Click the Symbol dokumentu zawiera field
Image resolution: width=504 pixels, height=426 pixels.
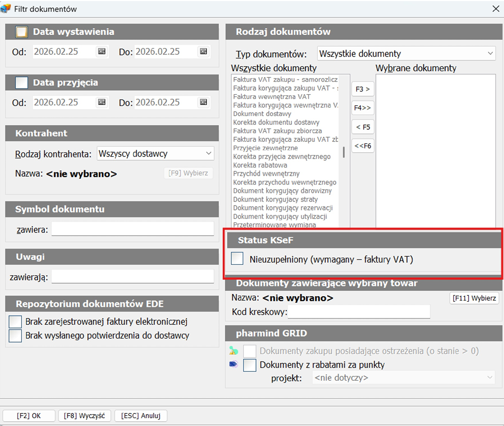[132, 230]
